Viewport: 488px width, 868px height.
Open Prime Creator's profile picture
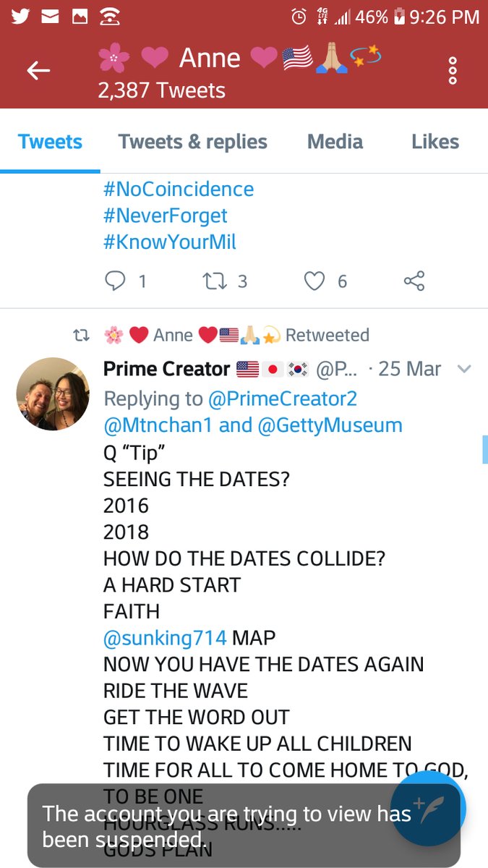53,393
